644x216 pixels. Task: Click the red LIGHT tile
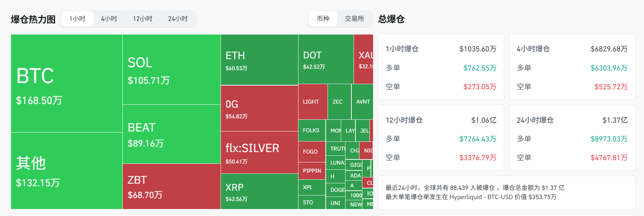pyautogui.click(x=312, y=102)
